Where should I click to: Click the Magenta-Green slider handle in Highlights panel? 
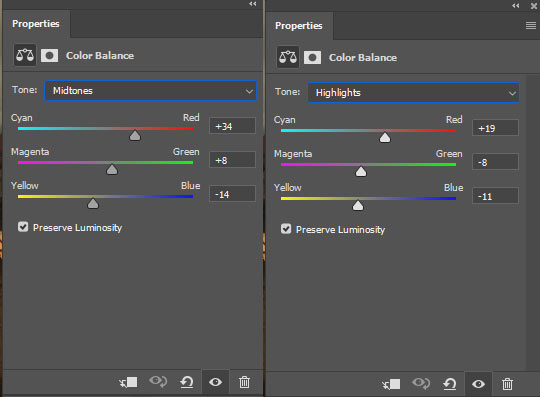pyautogui.click(x=361, y=171)
